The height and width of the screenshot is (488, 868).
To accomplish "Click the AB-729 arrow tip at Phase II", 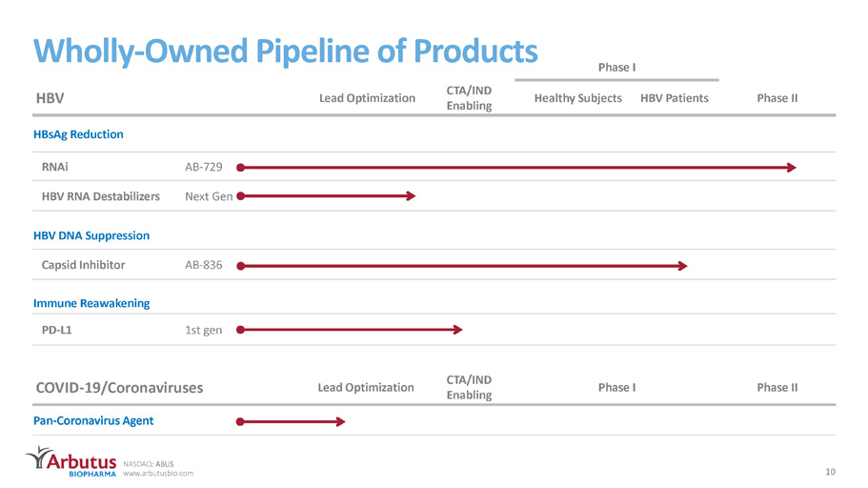I will click(792, 168).
